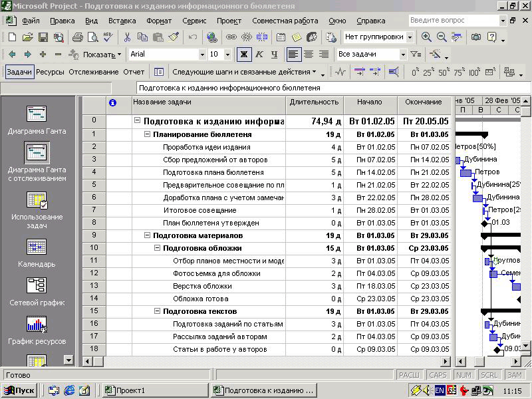Open the grouping dropdown Нет группировки
532x399 pixels.
[410, 37]
